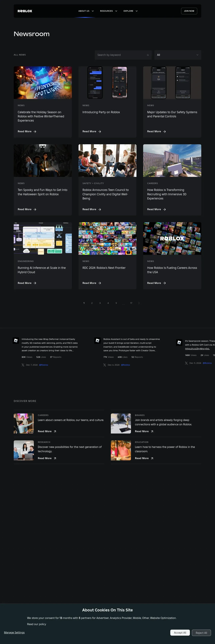The height and width of the screenshot is (644, 215).
Task: Click Roblox avatar on Roblox Assistant tweet
Action: click(x=97, y=341)
